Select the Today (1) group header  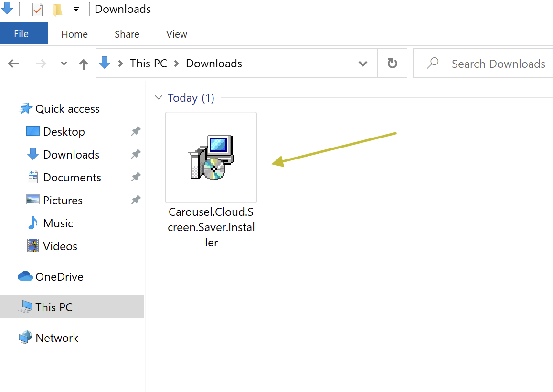pos(191,98)
